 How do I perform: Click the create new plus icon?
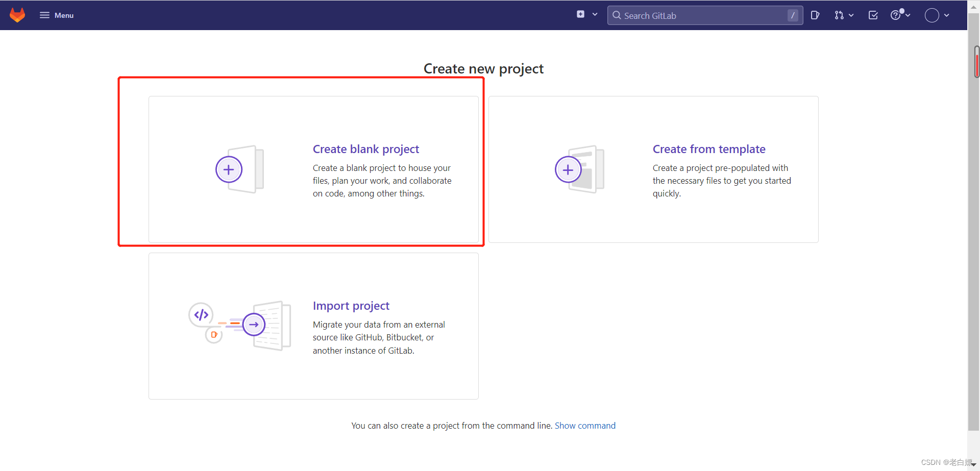click(580, 14)
